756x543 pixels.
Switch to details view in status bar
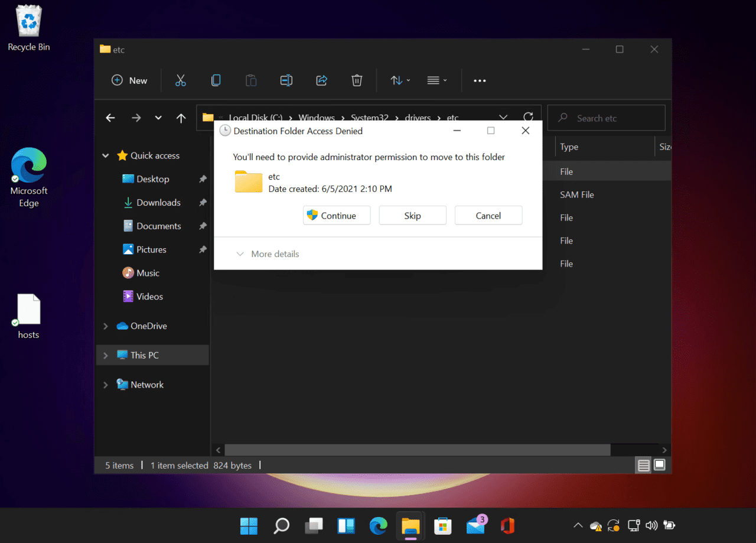click(x=643, y=465)
